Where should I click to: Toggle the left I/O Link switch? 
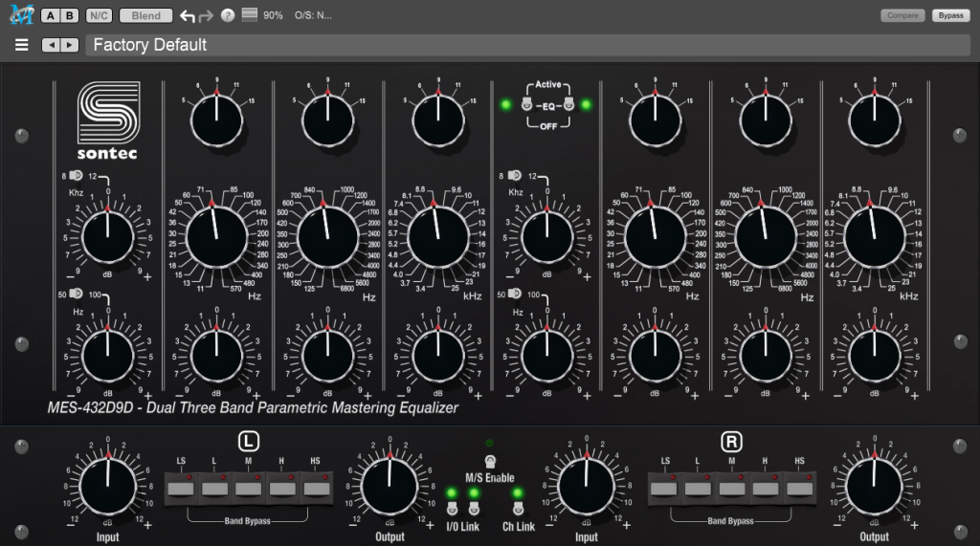[x=452, y=509]
